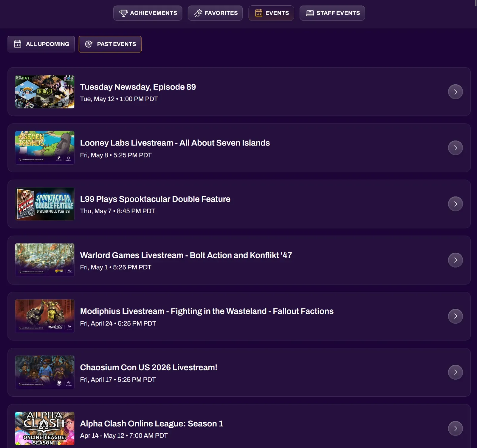Click the calendar icon on Events
This screenshot has height=448, width=477.
(259, 13)
